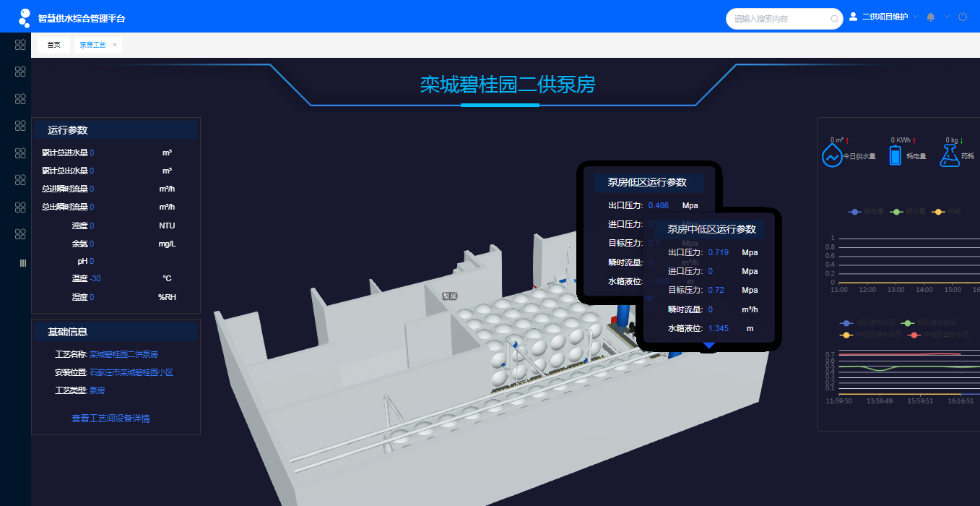This screenshot has width=980, height=506.
Task: Open the second sidebar menu icon
Action: coord(20,72)
